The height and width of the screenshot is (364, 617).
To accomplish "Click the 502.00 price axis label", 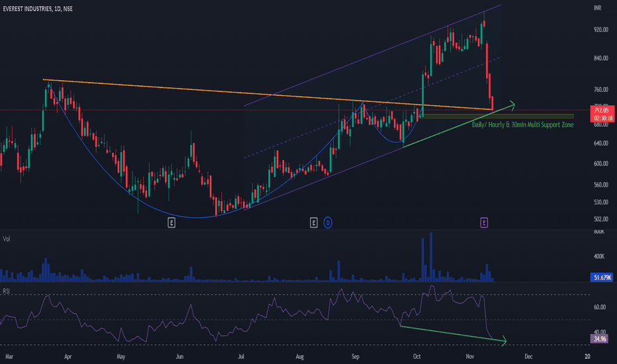I will click(x=601, y=219).
